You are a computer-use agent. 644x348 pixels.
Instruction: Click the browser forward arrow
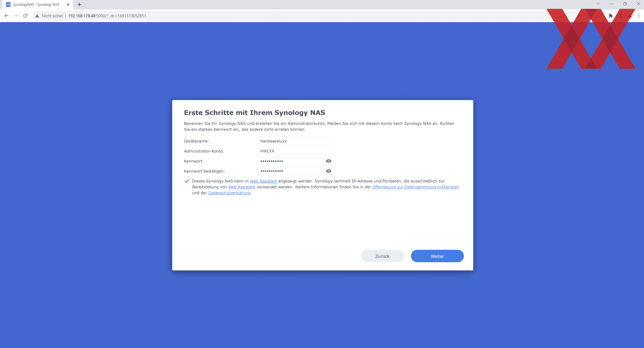pyautogui.click(x=16, y=16)
